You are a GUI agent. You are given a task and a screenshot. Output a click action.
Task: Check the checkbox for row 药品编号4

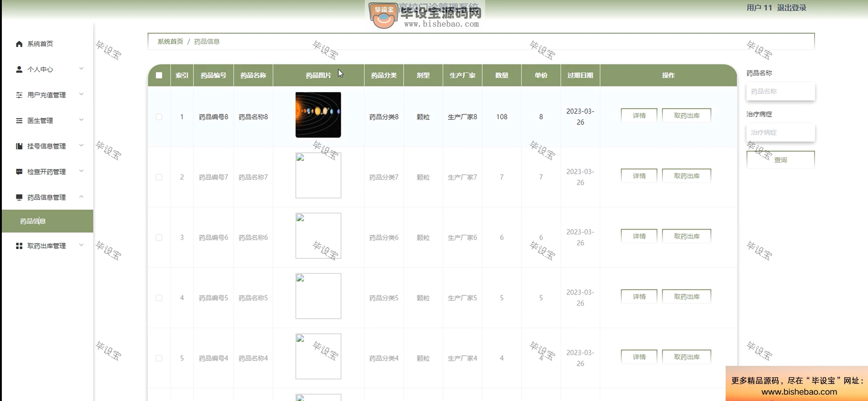pyautogui.click(x=159, y=358)
